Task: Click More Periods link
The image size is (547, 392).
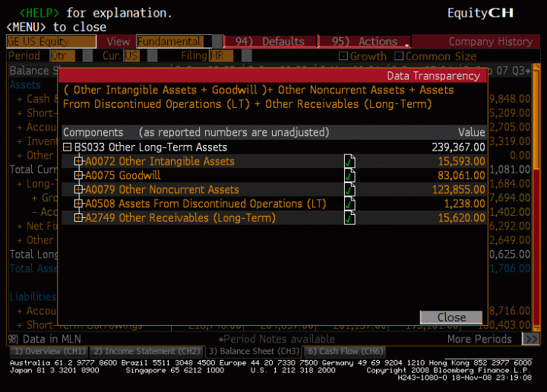Action: (479, 339)
